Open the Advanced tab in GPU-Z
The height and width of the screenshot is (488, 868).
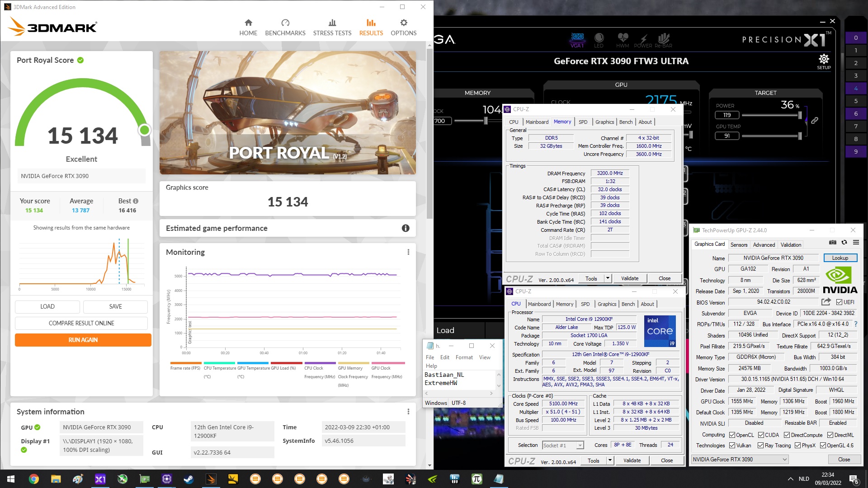coord(764,245)
